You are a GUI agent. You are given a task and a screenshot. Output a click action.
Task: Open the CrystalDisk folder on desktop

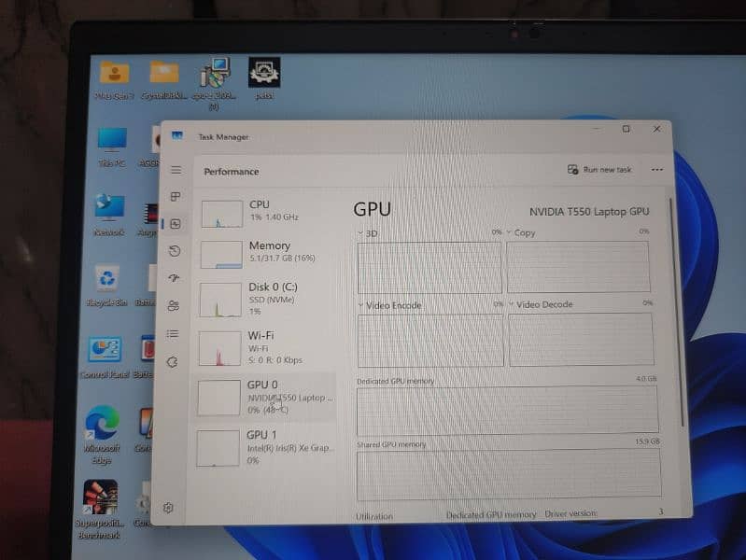pyautogui.click(x=164, y=73)
